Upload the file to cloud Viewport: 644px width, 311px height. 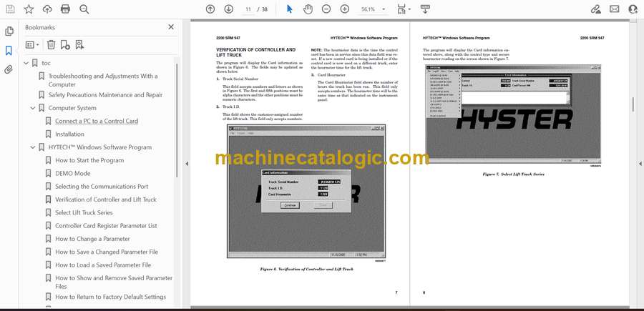(x=47, y=9)
